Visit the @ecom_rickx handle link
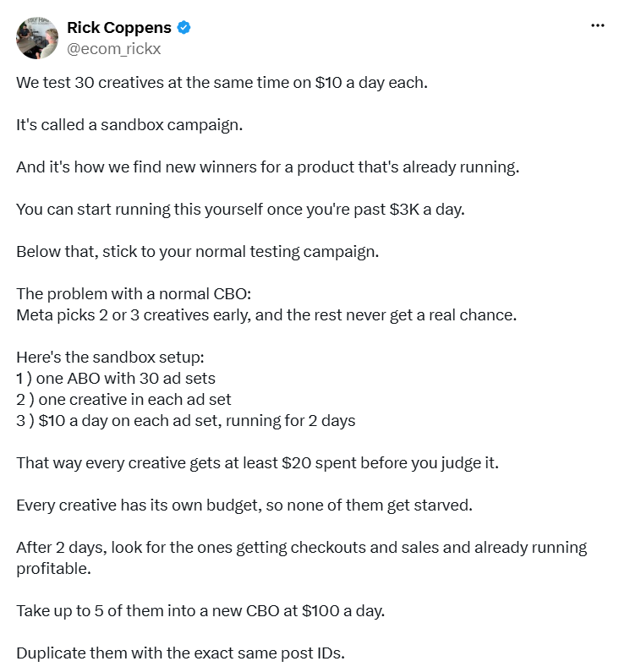The height and width of the screenshot is (672, 630). point(113,49)
